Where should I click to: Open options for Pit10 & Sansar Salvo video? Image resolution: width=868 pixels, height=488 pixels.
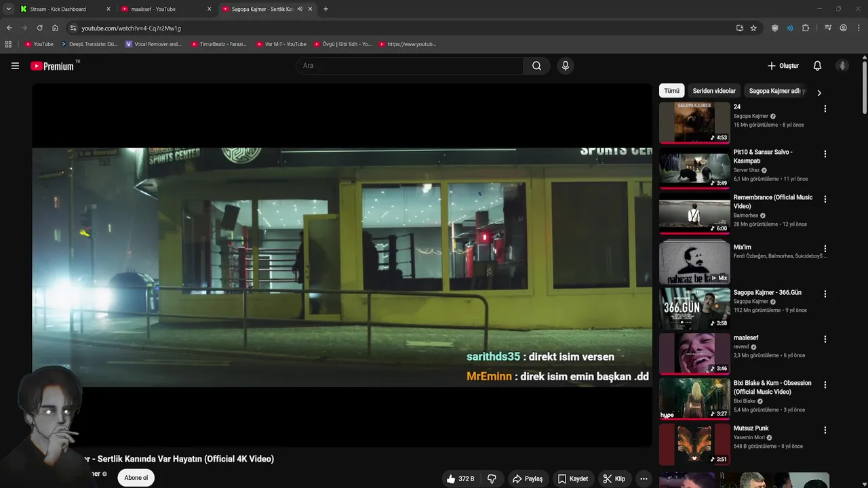[825, 154]
